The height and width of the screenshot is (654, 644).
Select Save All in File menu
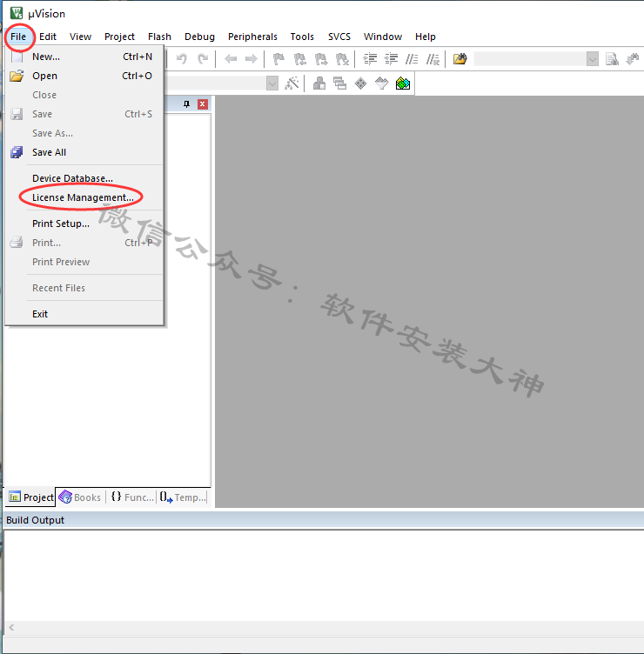(84, 152)
